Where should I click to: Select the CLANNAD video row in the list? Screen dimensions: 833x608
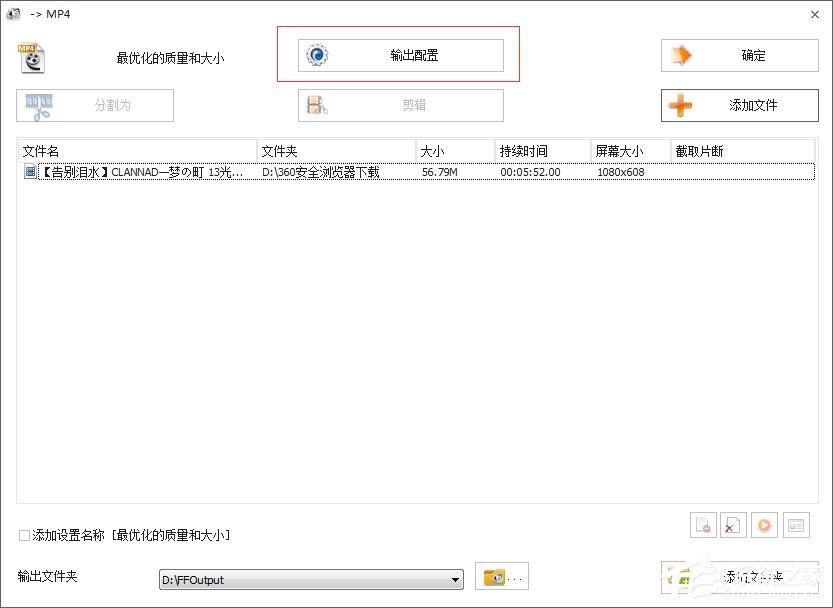click(x=200, y=171)
